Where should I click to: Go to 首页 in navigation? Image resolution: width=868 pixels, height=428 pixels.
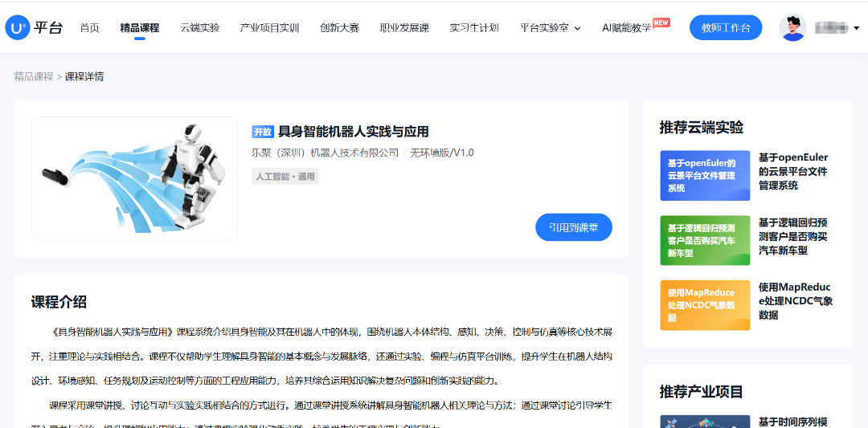90,28
